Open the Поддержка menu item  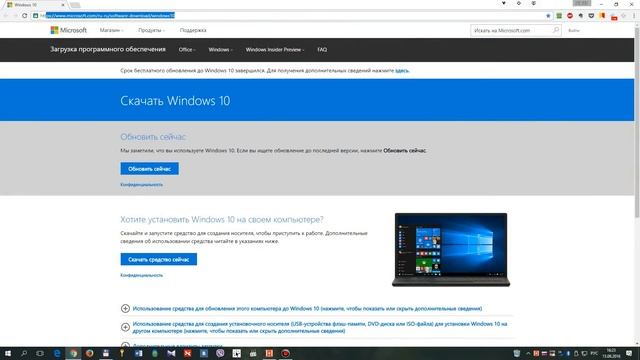coord(193,30)
